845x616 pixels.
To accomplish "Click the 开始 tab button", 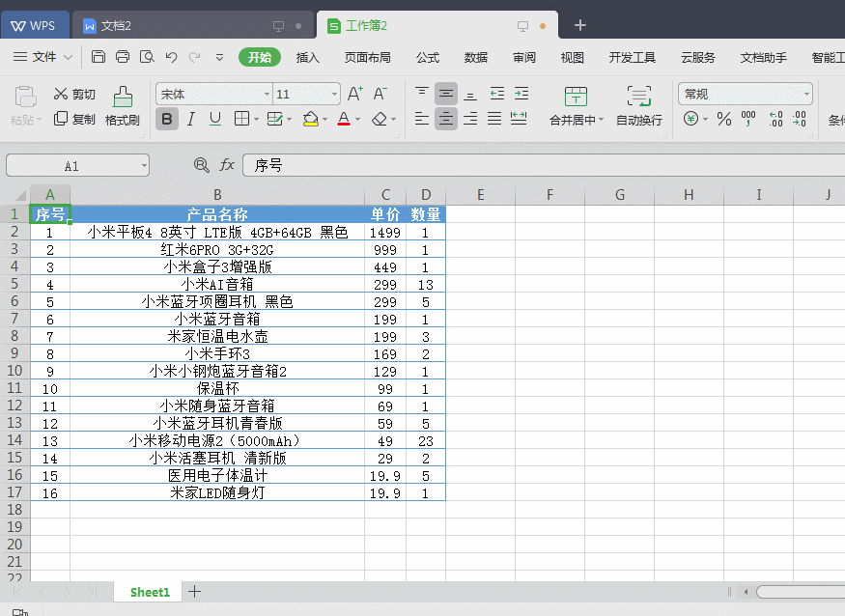I will 260,57.
